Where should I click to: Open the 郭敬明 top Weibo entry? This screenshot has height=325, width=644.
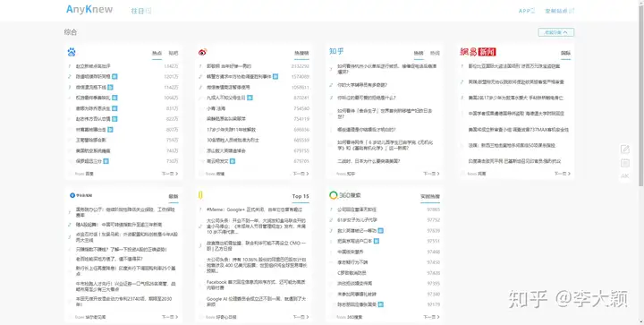click(229, 66)
